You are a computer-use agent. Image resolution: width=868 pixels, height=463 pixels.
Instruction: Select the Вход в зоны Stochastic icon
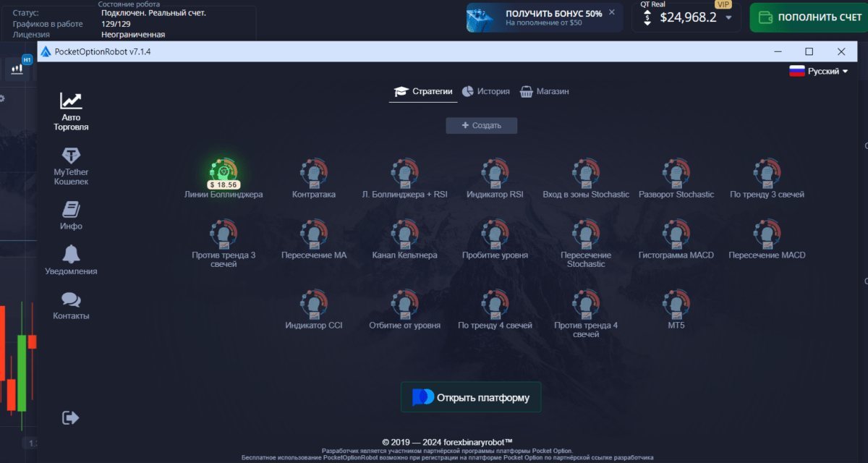tap(586, 174)
